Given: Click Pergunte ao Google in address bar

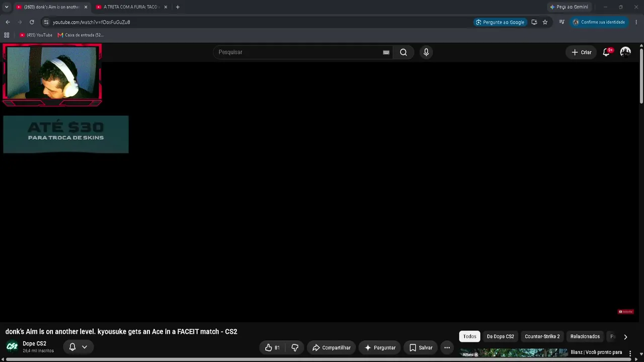Looking at the screenshot, I should [500, 22].
